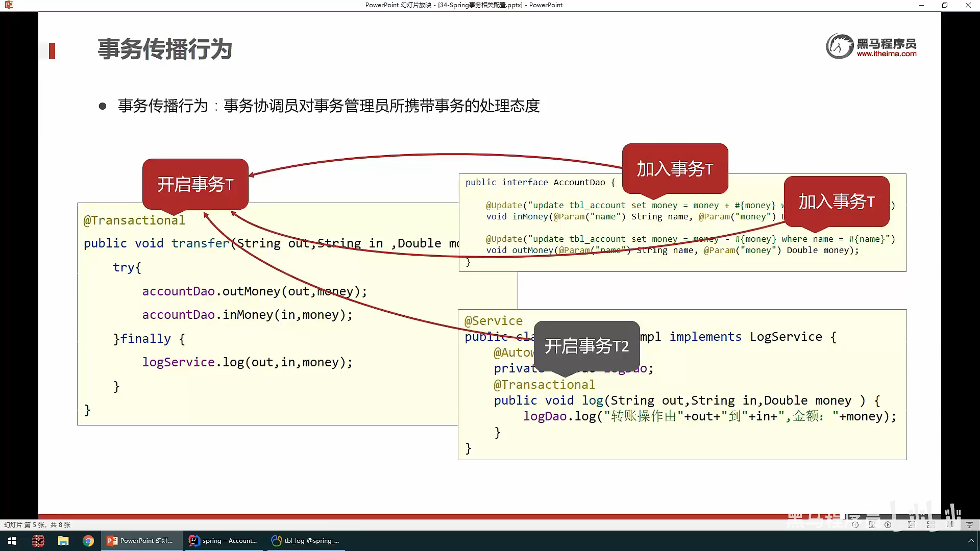Click the gray 开启事务T2 callout

(586, 346)
